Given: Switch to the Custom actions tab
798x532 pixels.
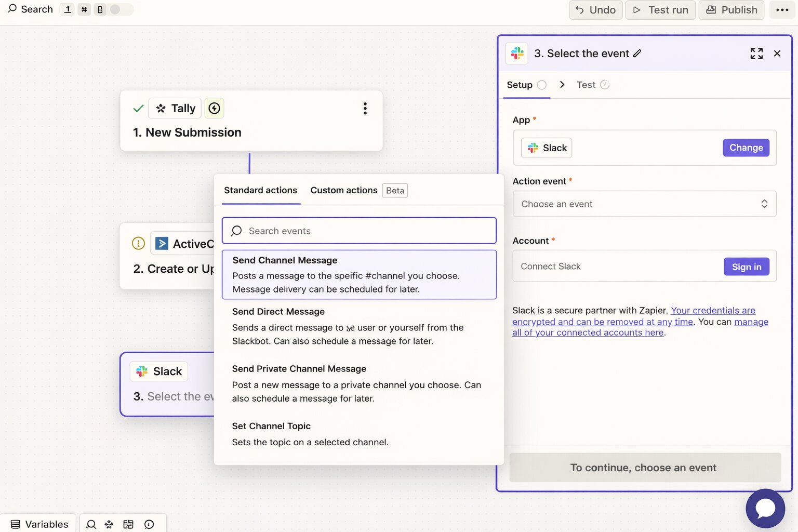Looking at the screenshot, I should coord(344,190).
